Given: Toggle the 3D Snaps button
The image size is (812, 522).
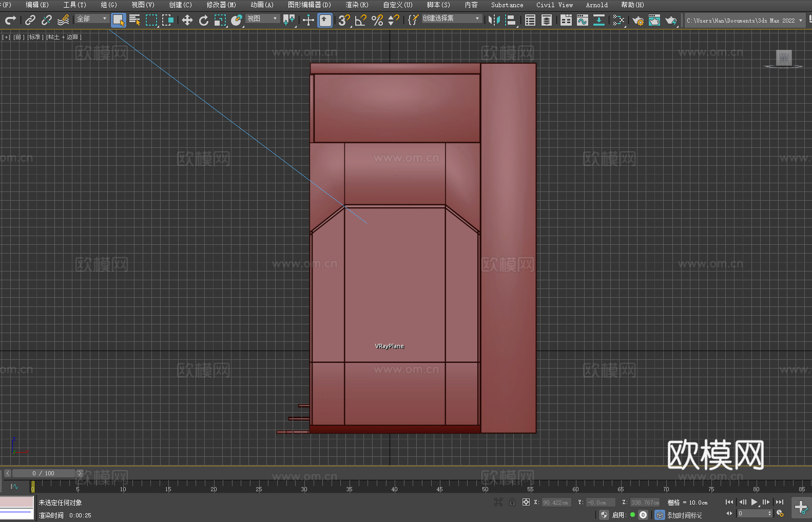Looking at the screenshot, I should [x=344, y=20].
